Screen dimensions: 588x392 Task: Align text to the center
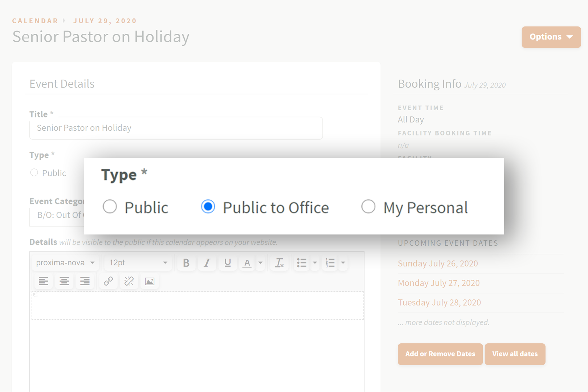[64, 281]
